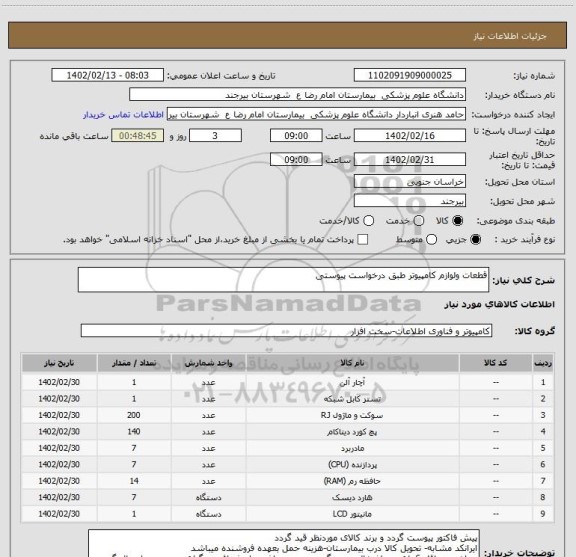Screen dimensions: 576x557
Task: Click the response deadline date 1402/02/16
Action: click(410, 136)
